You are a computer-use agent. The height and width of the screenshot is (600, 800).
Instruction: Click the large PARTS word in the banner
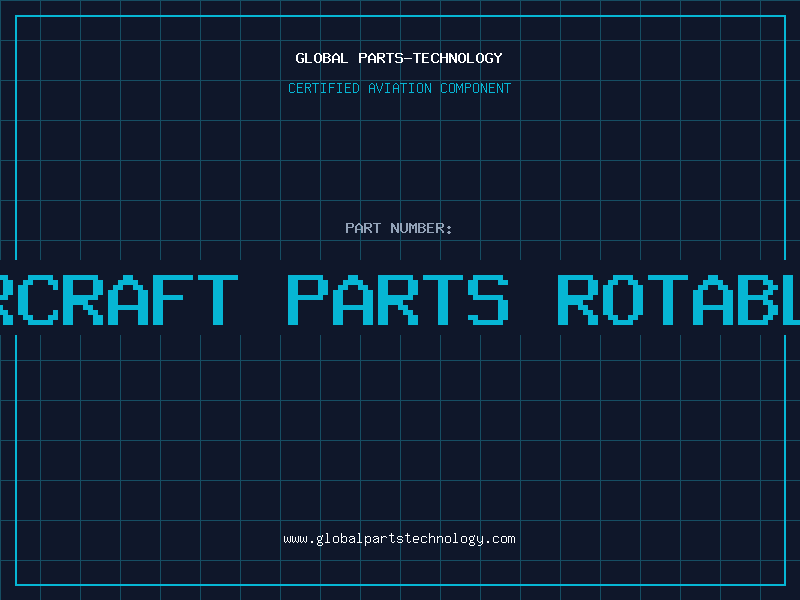point(398,299)
